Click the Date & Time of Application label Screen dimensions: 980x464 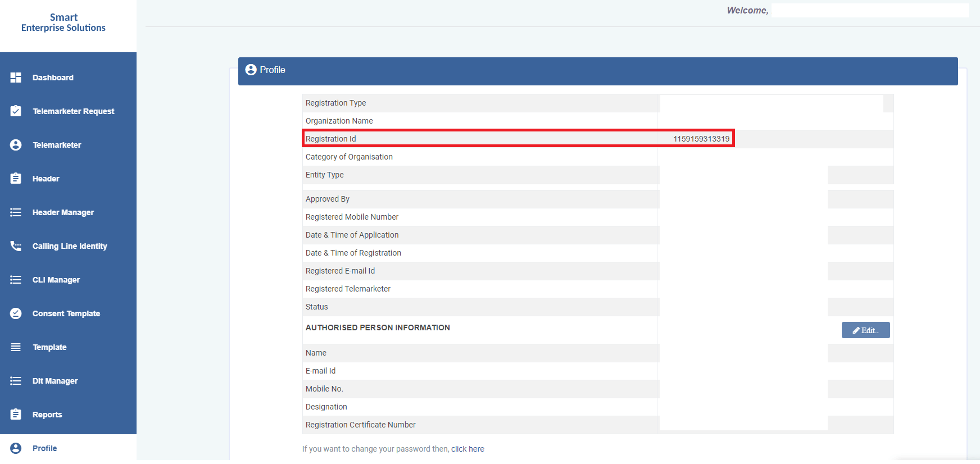click(x=352, y=235)
